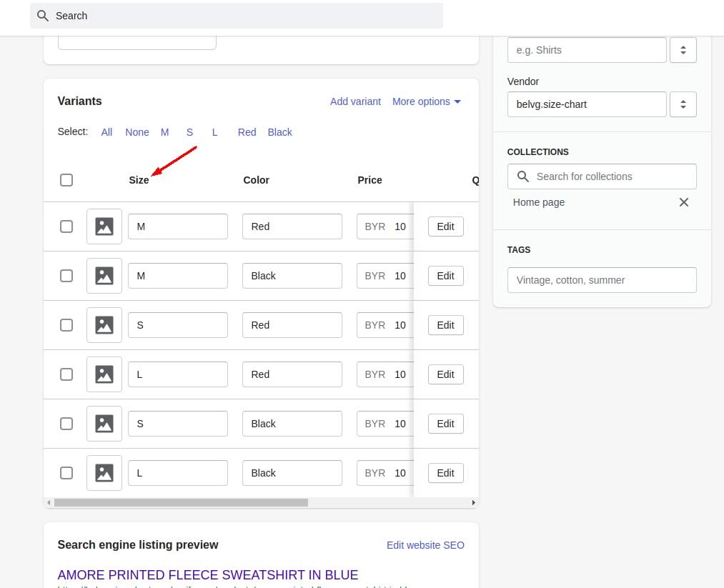
Task: Edit size field of M Red variant
Action: [x=178, y=226]
